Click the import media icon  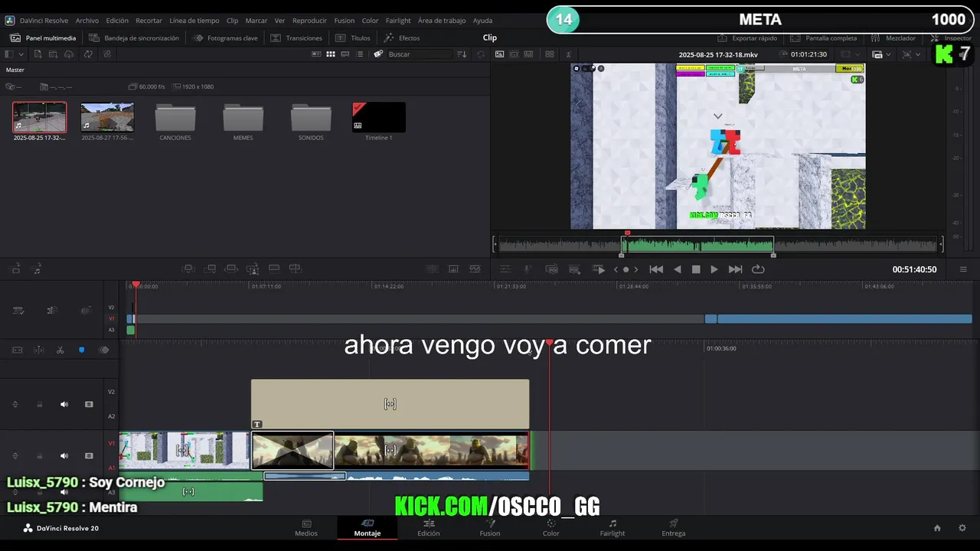pos(38,54)
